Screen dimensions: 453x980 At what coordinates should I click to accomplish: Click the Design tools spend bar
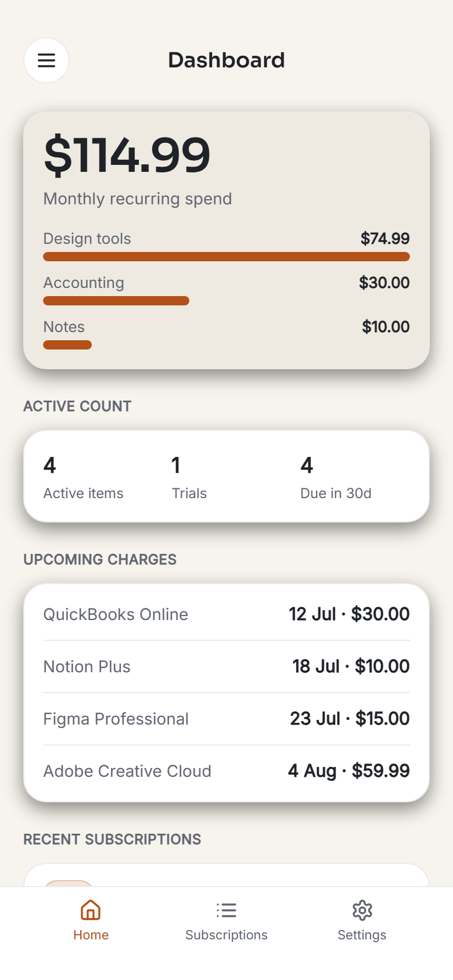pyautogui.click(x=227, y=257)
